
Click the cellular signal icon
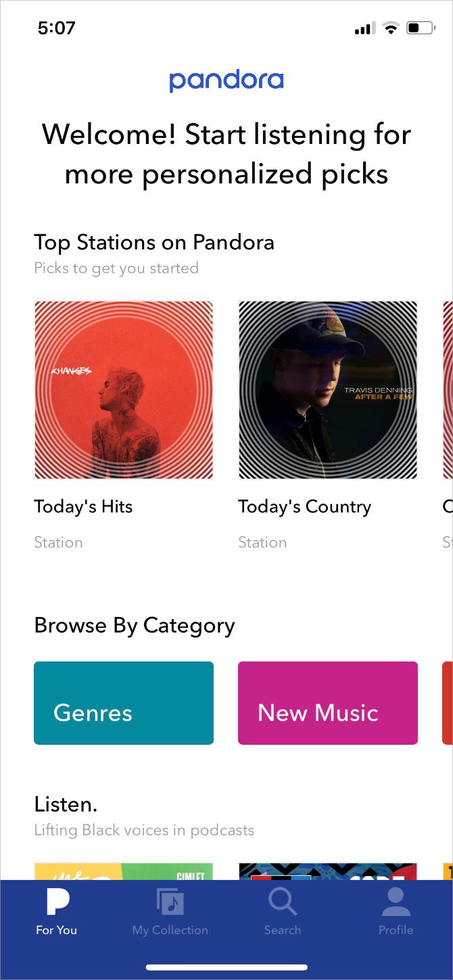coord(363,28)
